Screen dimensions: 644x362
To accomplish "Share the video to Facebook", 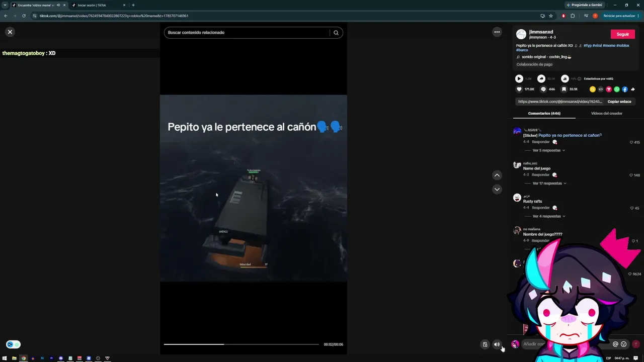I will [x=625, y=89].
